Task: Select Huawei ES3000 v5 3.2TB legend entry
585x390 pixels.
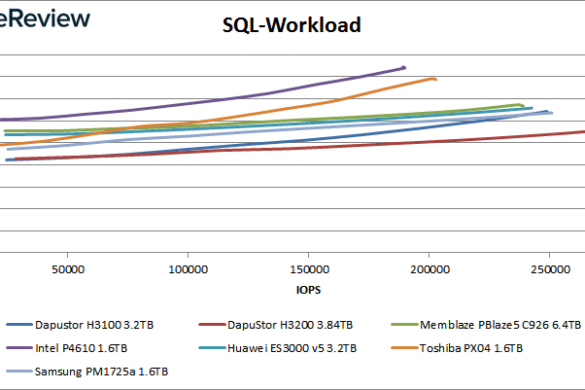Action: pyautogui.click(x=278, y=348)
